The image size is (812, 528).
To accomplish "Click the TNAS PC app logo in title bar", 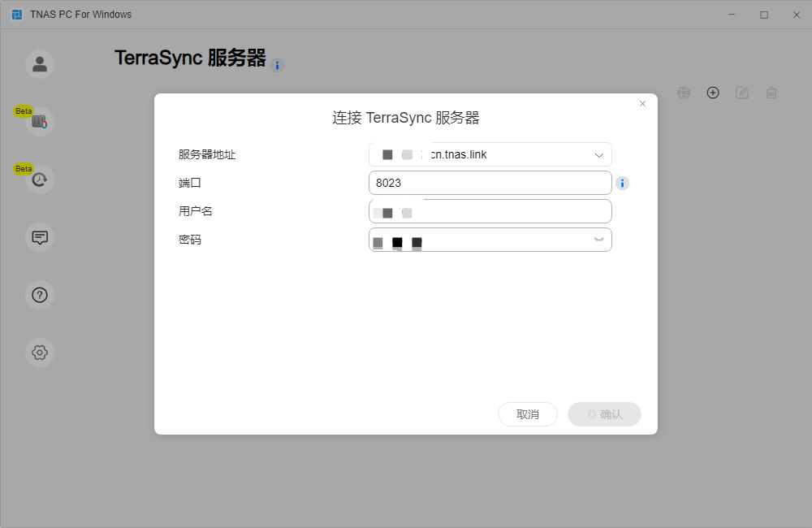I will coord(17,15).
